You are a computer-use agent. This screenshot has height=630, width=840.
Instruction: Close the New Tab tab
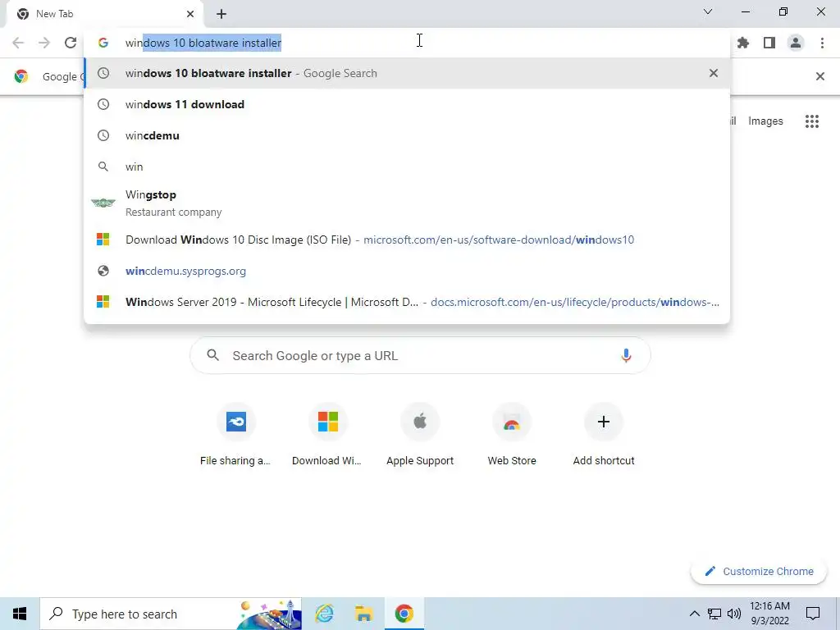[190, 14]
